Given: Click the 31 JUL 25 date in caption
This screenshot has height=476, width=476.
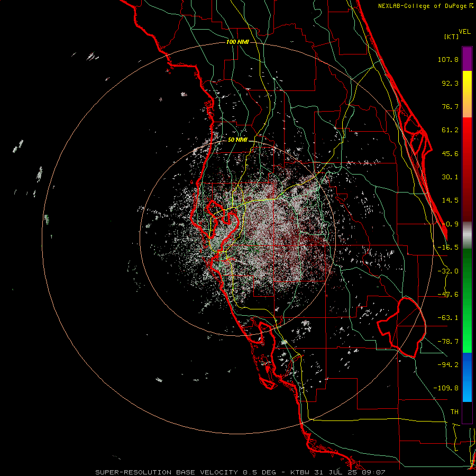Looking at the screenshot, I should pos(336,472).
